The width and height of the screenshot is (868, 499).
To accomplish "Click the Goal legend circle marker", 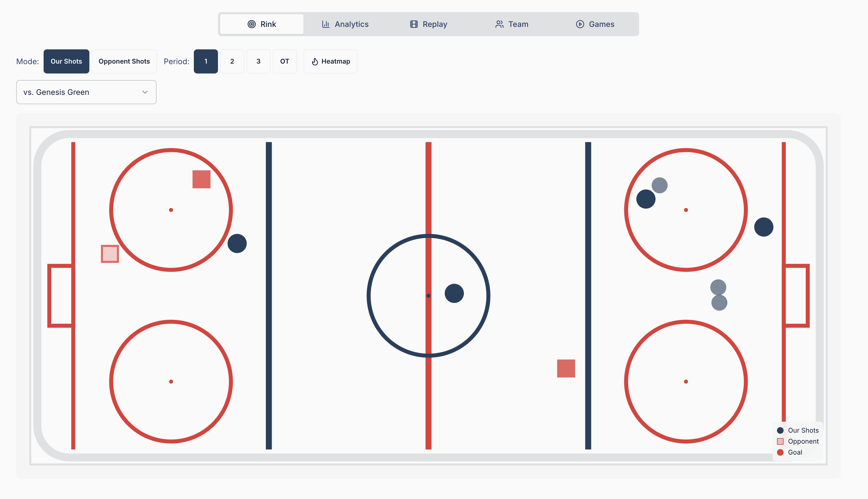I will pyautogui.click(x=781, y=452).
